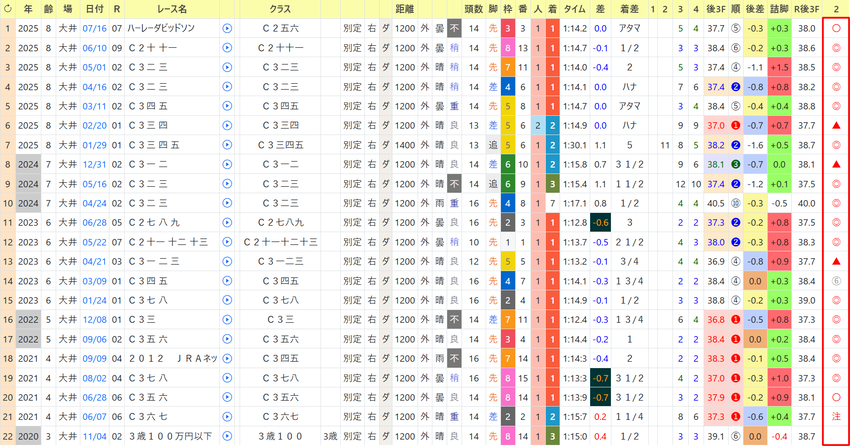Play race video for the 2023 01/24 row
Image resolution: width=850 pixels, height=446 pixels.
tap(227, 300)
